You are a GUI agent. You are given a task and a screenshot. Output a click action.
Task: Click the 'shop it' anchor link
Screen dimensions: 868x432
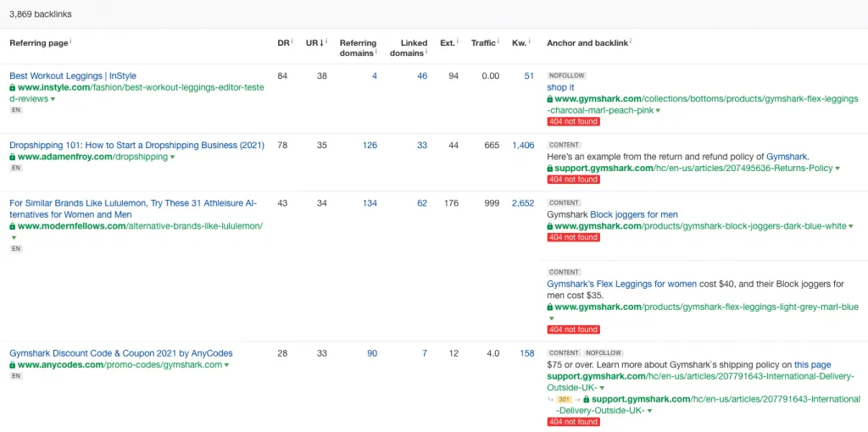pyautogui.click(x=560, y=87)
